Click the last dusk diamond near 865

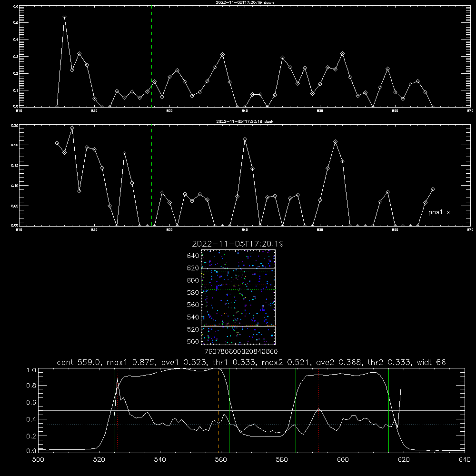(x=433, y=189)
